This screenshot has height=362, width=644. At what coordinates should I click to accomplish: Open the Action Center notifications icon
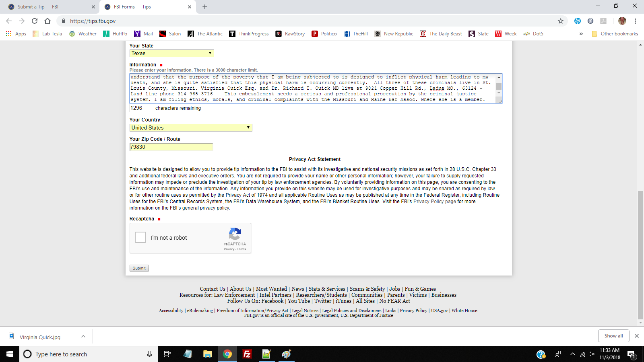(x=631, y=354)
